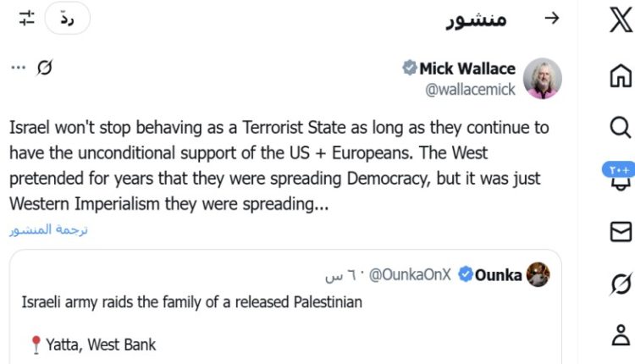
Task: Click the back arrow beside منشور
Action: pyautogui.click(x=551, y=19)
